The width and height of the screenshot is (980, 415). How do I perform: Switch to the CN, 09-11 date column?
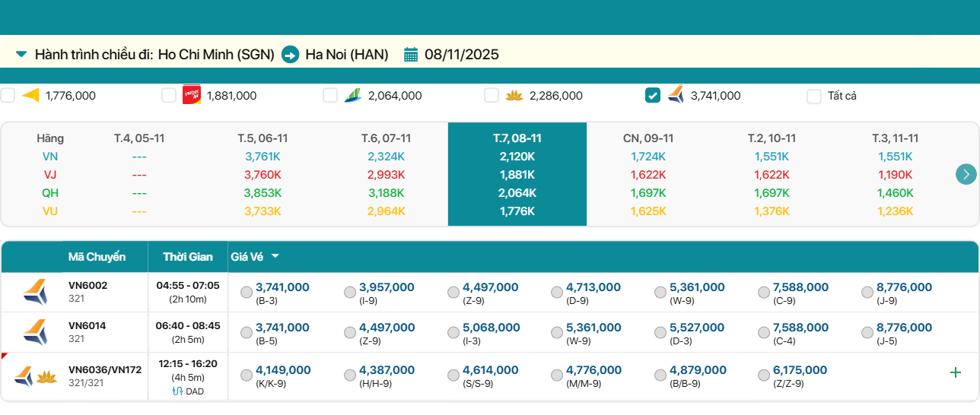(648, 138)
